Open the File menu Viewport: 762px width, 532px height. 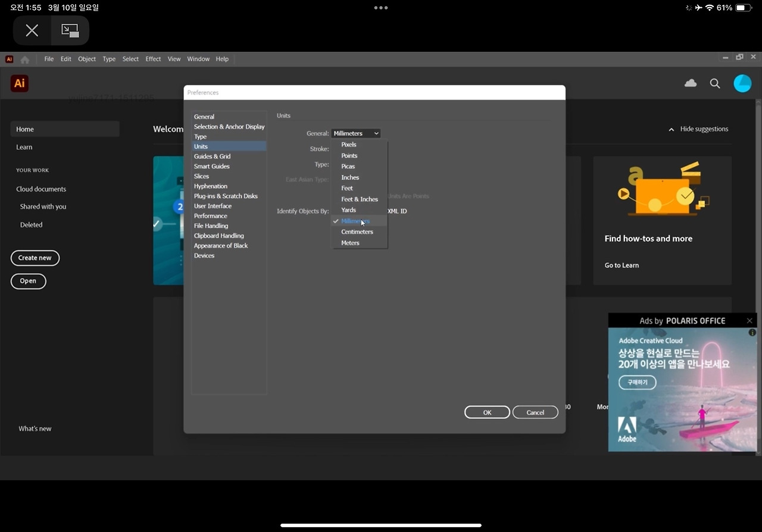[49, 59]
